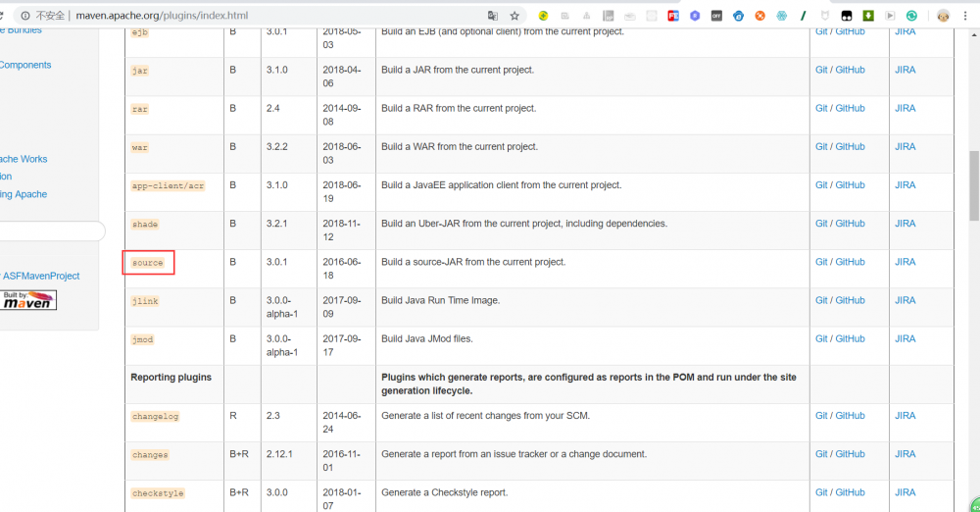
Task: Click the green circular refresh extension icon
Action: click(911, 16)
